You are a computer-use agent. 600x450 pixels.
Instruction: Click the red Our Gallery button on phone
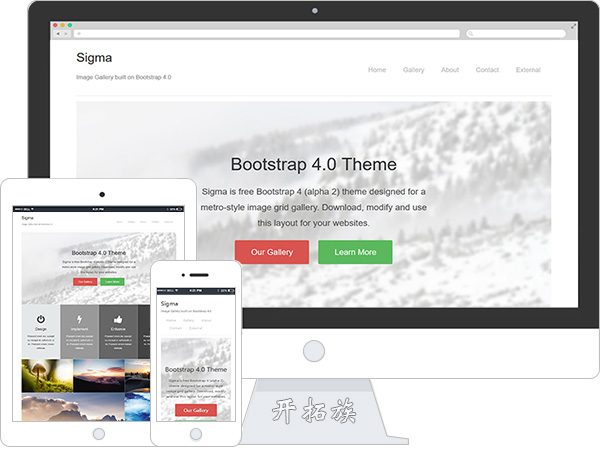196,410
